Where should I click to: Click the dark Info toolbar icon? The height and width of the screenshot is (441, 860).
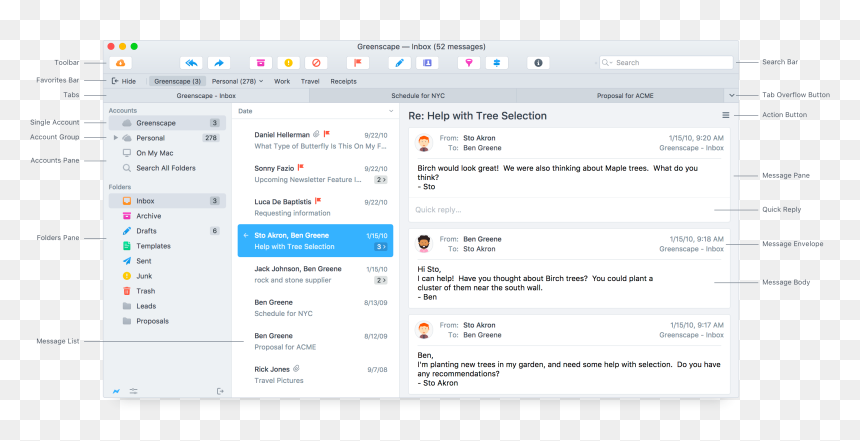coord(538,63)
